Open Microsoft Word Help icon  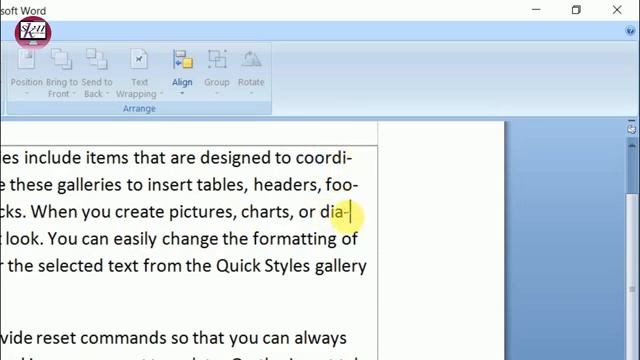[630, 31]
